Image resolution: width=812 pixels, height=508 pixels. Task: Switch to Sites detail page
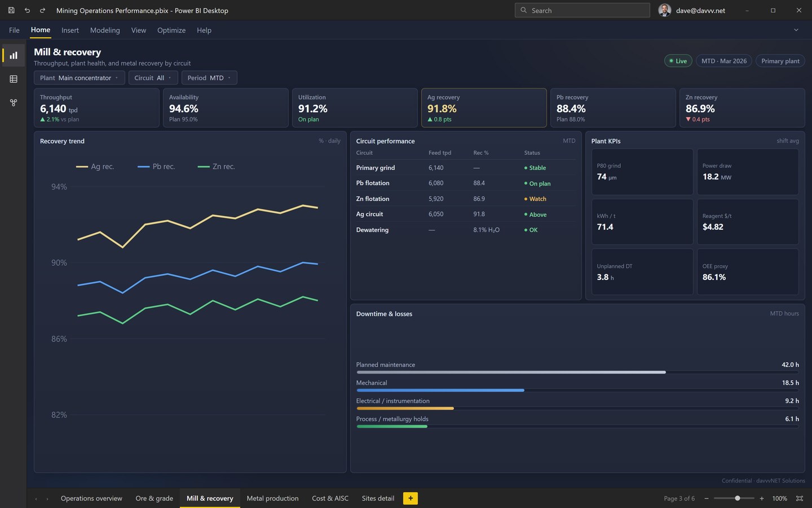[378, 498]
